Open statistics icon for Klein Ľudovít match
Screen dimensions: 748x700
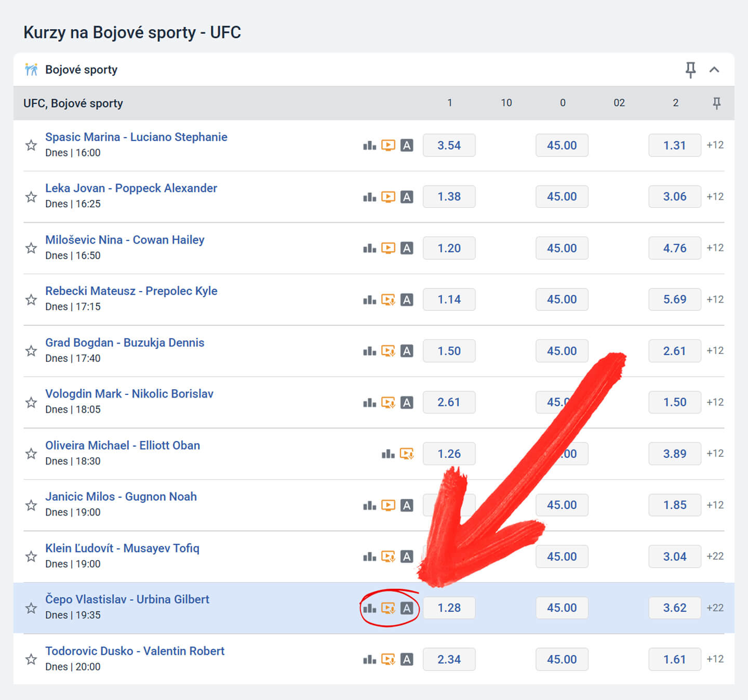[369, 557]
